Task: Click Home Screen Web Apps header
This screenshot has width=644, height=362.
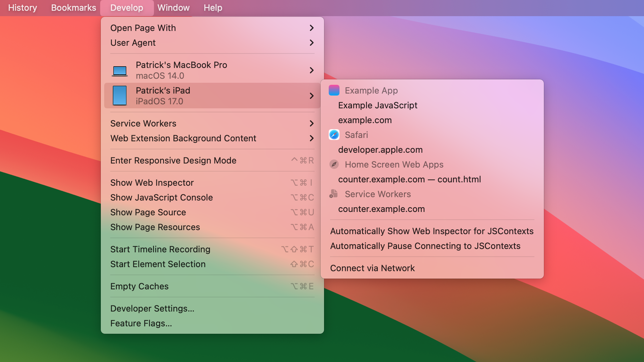Action: pyautogui.click(x=394, y=165)
